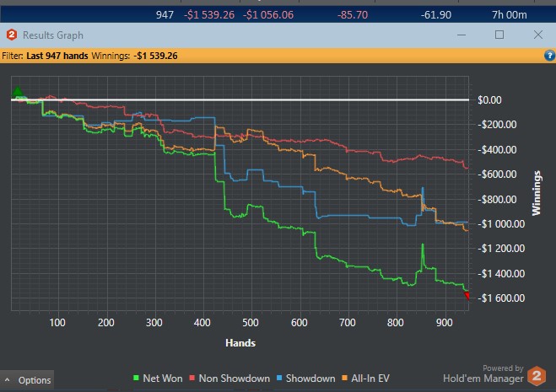Minimize the Results Graph window

[462, 35]
